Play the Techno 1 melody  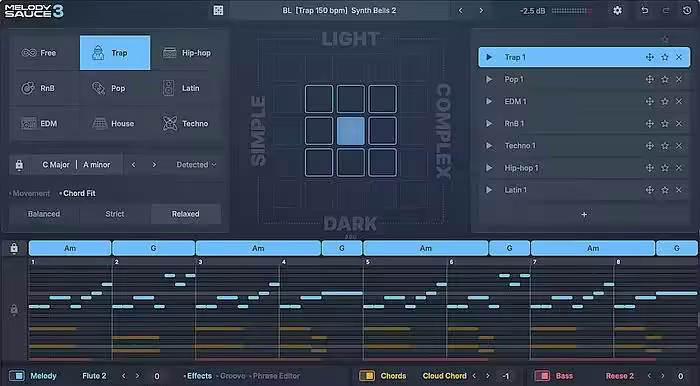(x=489, y=145)
